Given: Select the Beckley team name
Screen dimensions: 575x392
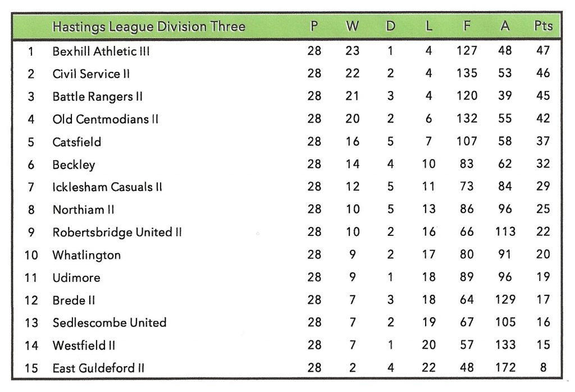Looking at the screenshot, I should 74,165.
